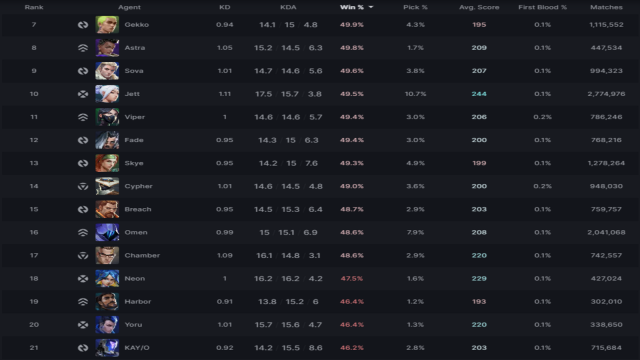Click the Duelist role icon beside Neon
This screenshot has height=360, width=640.
[83, 278]
